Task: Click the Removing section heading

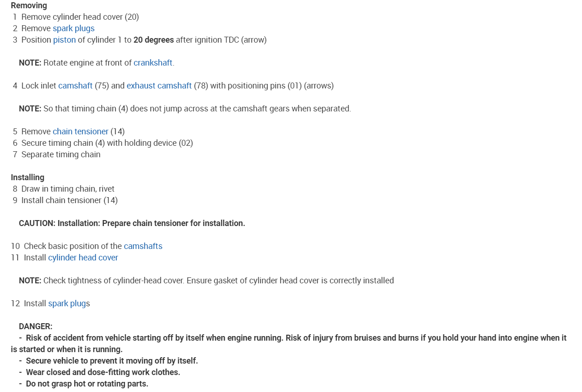Action: (x=29, y=6)
